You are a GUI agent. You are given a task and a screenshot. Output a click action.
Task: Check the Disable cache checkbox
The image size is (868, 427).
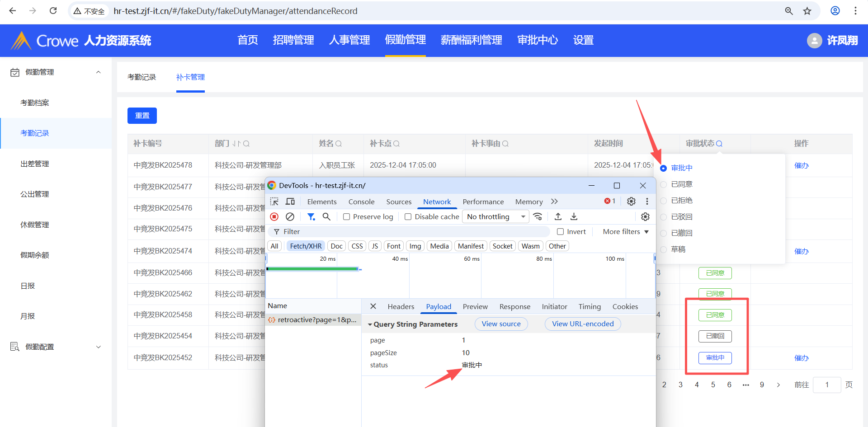tap(408, 217)
